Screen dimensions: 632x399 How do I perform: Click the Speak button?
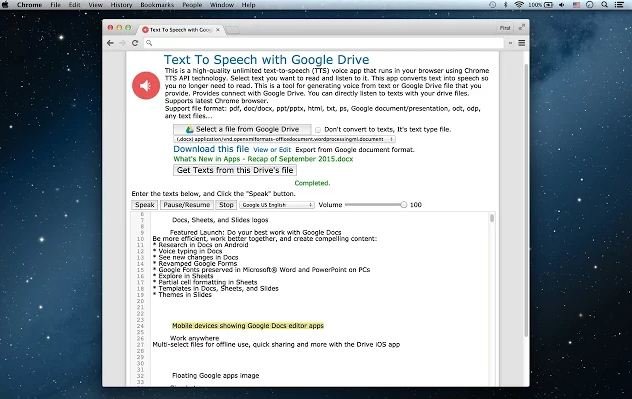[144, 205]
